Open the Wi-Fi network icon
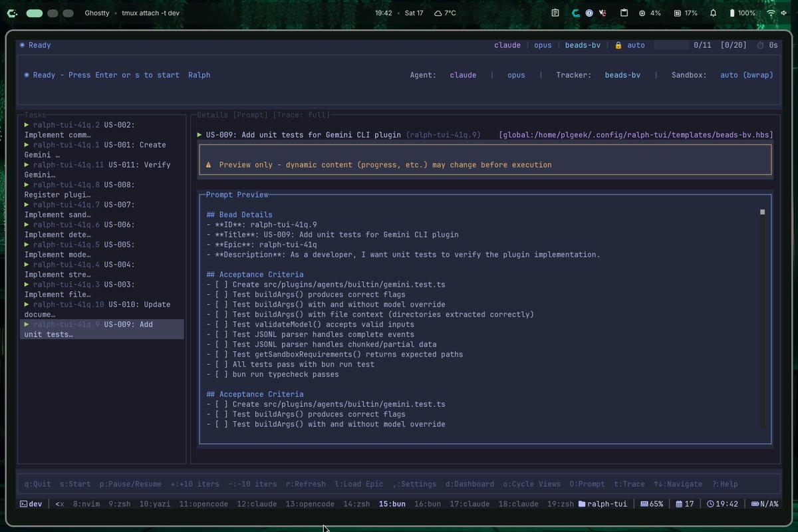 pyautogui.click(x=771, y=13)
